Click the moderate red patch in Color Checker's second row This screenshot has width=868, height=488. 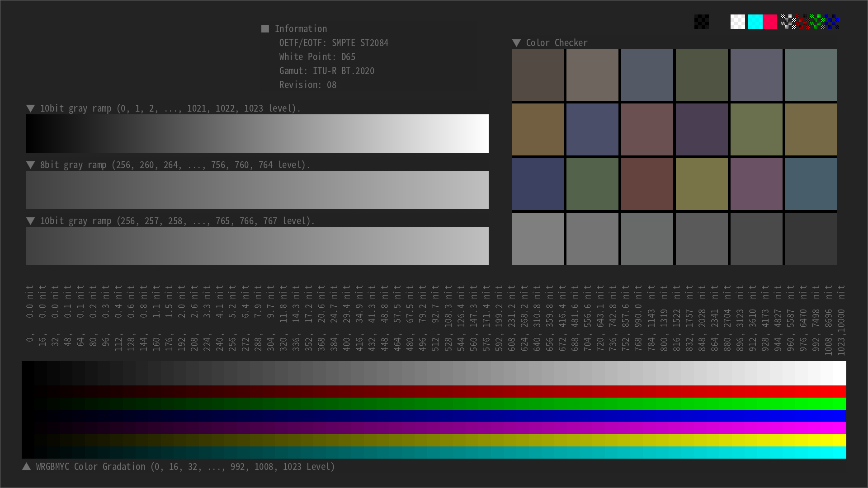pos(647,129)
